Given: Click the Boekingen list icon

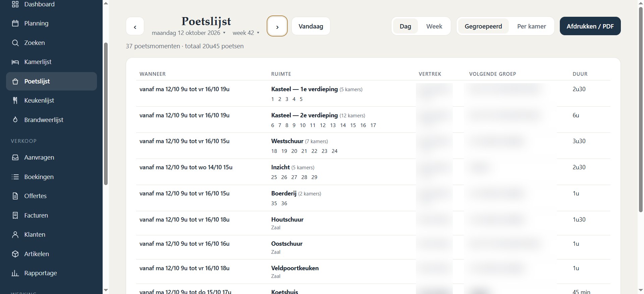Looking at the screenshot, I should [x=15, y=177].
